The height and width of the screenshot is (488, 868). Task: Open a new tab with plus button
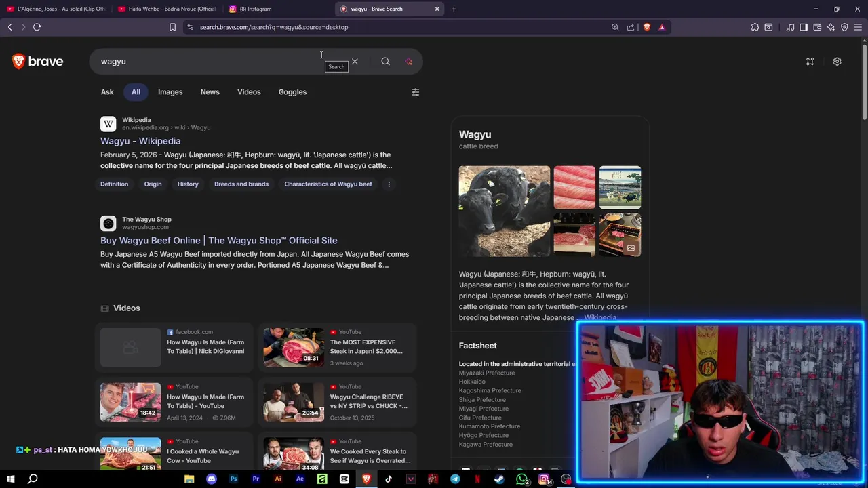click(454, 9)
